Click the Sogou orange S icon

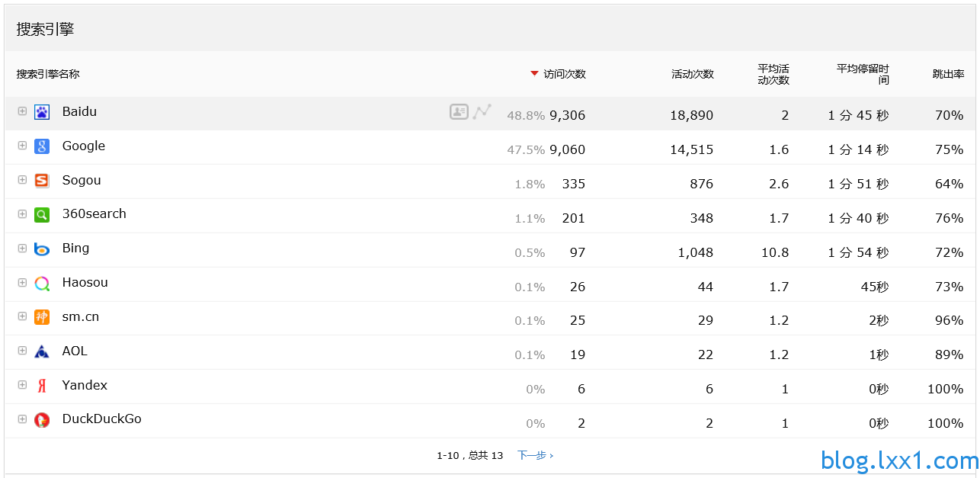tap(42, 181)
